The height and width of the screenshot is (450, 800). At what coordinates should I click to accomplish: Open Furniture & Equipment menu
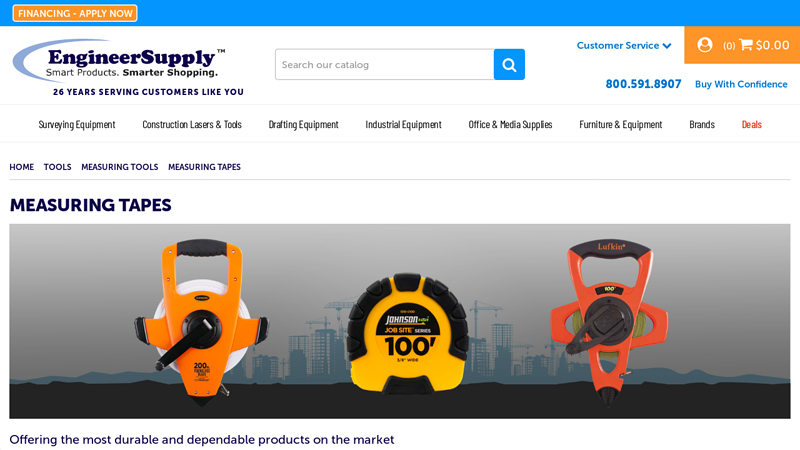tap(620, 125)
